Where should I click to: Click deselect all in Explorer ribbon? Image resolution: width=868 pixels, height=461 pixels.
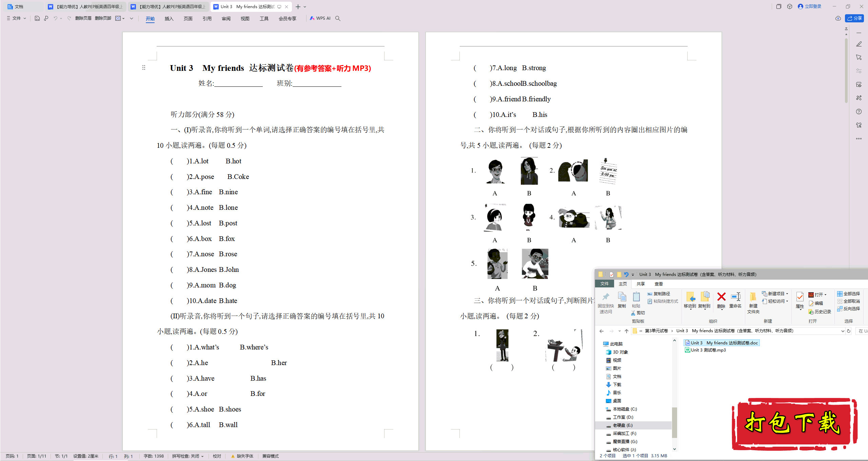click(x=848, y=301)
